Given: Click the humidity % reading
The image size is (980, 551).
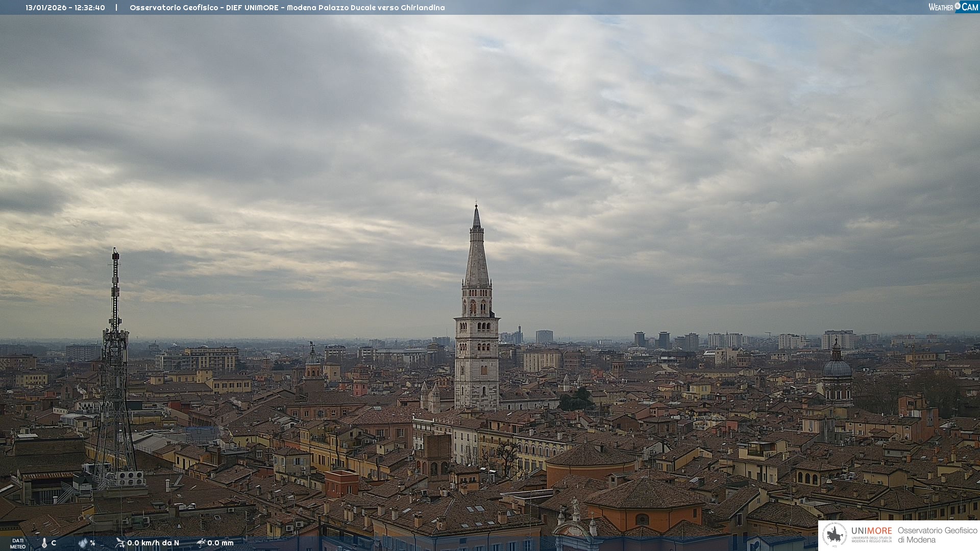Looking at the screenshot, I should click(92, 543).
